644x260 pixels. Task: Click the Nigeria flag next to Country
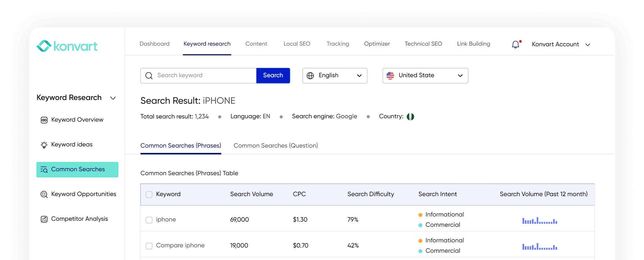pos(410,117)
